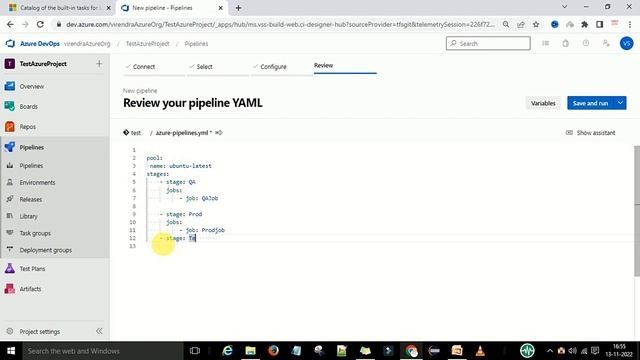
Task: Open browser extensions puzzle icon
Action: tap(584, 24)
